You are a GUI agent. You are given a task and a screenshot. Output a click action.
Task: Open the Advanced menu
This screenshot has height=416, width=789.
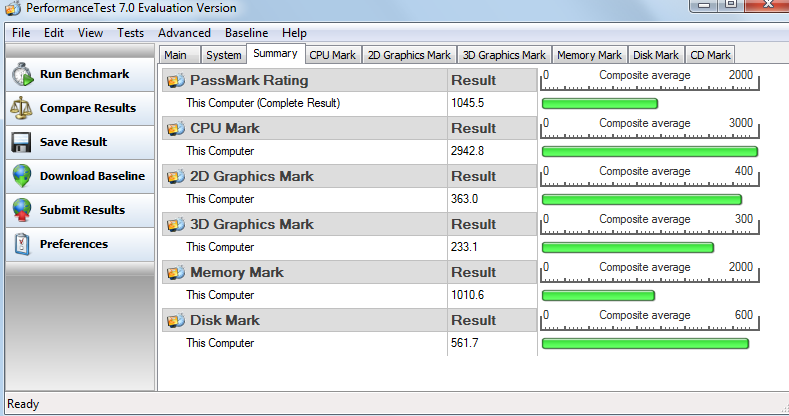tap(184, 33)
